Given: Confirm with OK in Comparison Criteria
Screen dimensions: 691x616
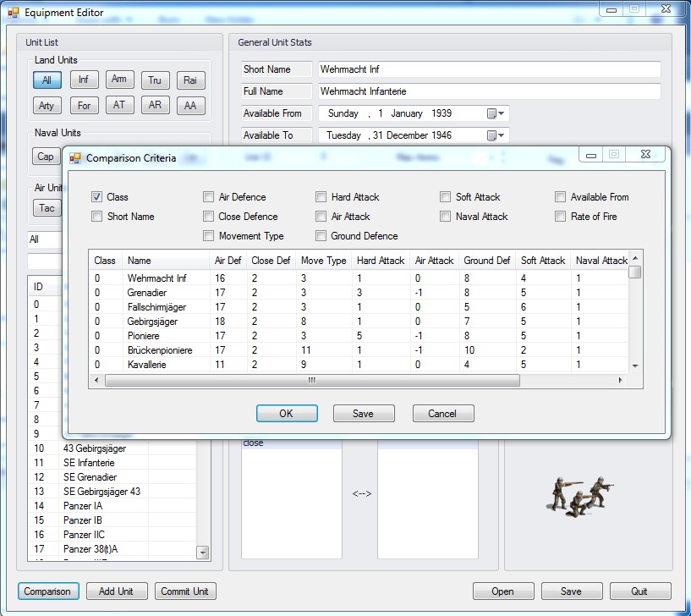Looking at the screenshot, I should click(287, 414).
